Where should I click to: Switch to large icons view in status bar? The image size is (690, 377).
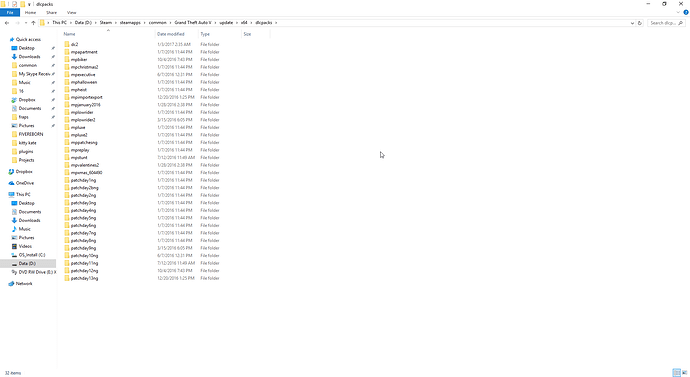tap(684, 373)
